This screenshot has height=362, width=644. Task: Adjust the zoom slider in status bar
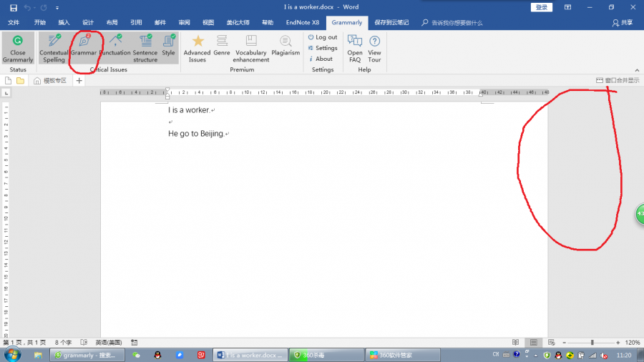click(x=592, y=343)
